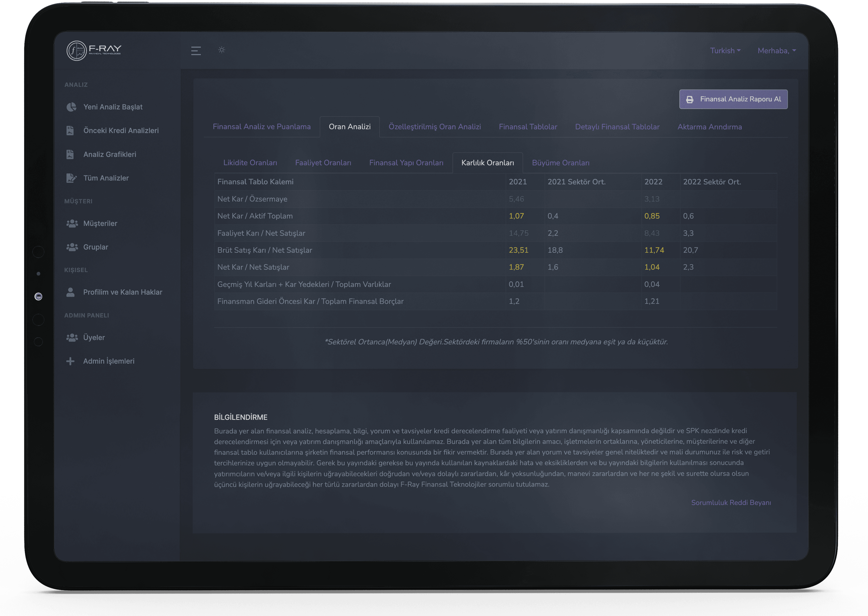The image size is (868, 616).
Task: Open the Turkish language dropdown
Action: click(725, 50)
